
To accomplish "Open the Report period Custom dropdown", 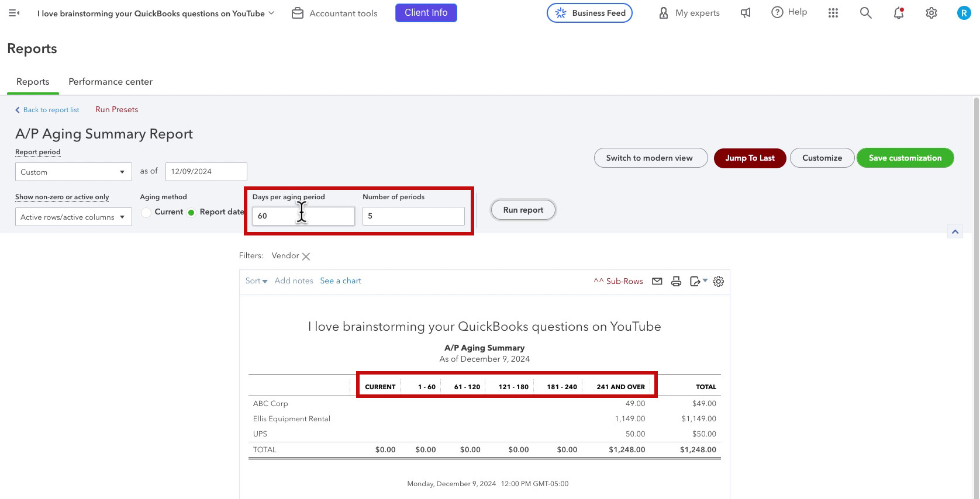I will (x=74, y=172).
